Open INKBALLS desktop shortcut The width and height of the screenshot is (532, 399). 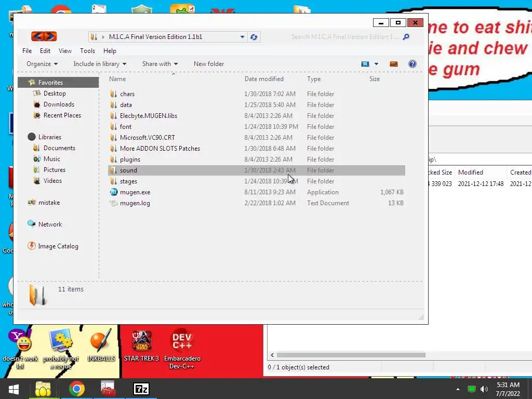point(101,345)
